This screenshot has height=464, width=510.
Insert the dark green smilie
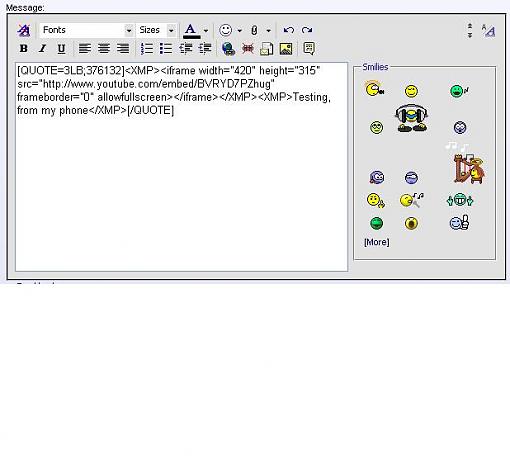tap(376, 223)
